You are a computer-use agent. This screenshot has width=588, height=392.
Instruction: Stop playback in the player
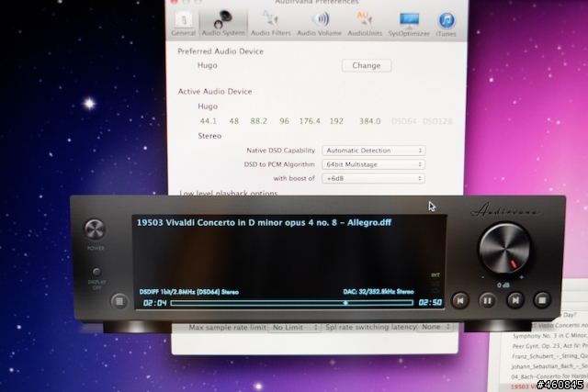542,300
